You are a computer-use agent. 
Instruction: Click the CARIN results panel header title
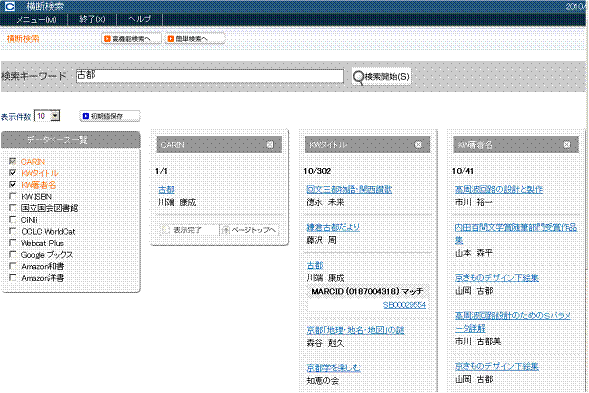coord(173,145)
